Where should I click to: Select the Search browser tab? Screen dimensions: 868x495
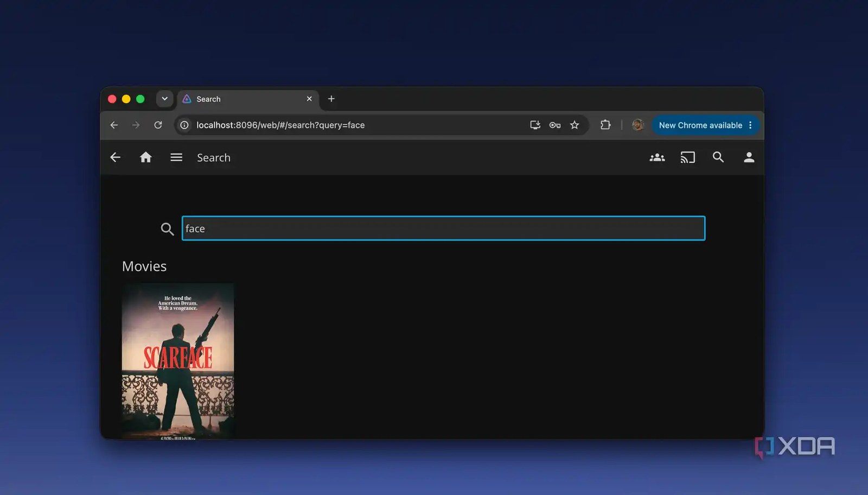247,99
